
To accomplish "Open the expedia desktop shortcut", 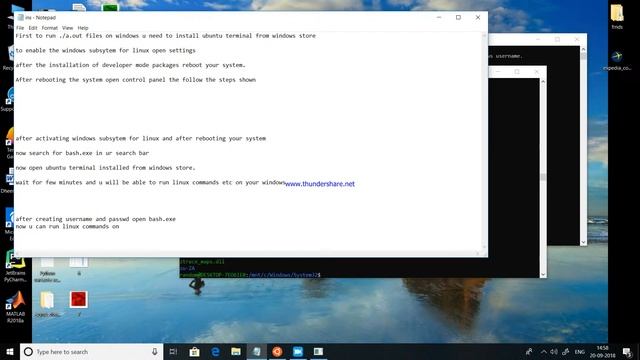I will point(617,60).
